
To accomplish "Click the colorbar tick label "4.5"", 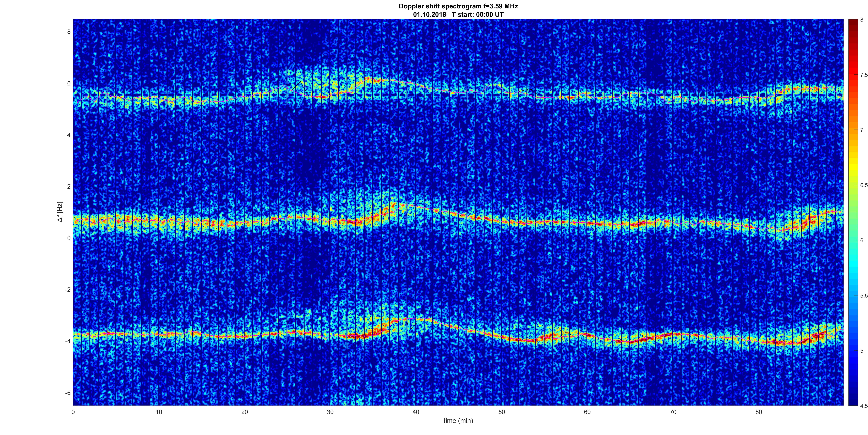I will pyautogui.click(x=864, y=406).
